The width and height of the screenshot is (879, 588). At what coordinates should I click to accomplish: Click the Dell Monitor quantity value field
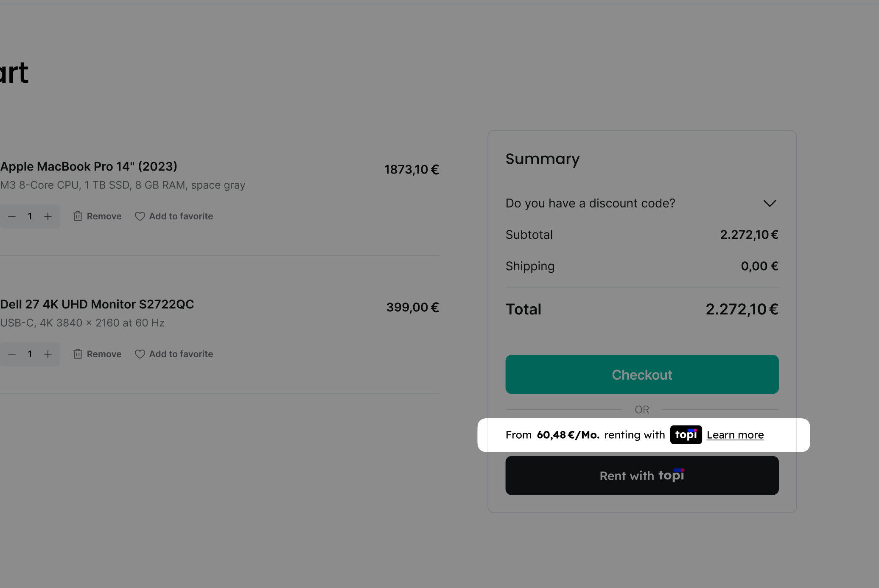pos(30,354)
